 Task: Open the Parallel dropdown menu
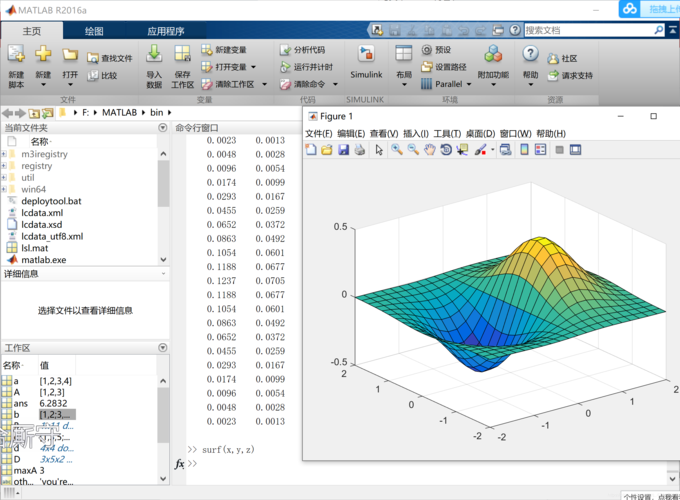pyautogui.click(x=469, y=84)
